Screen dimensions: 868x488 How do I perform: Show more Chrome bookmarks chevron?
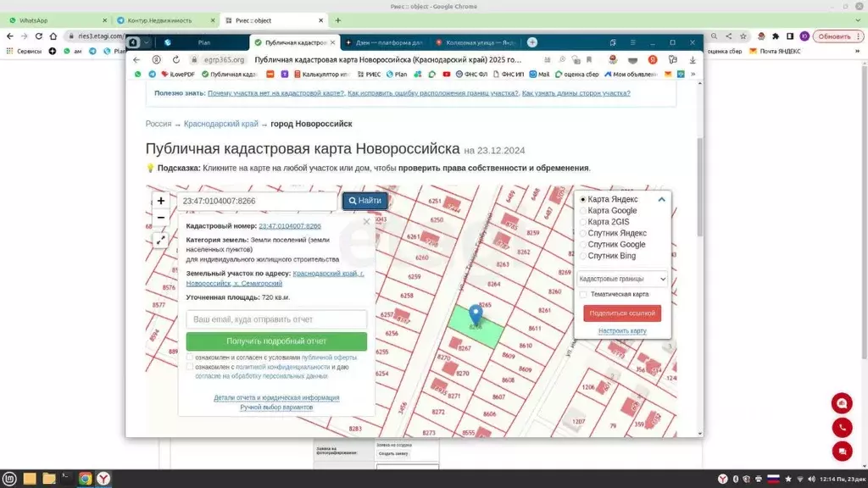pos(858,51)
